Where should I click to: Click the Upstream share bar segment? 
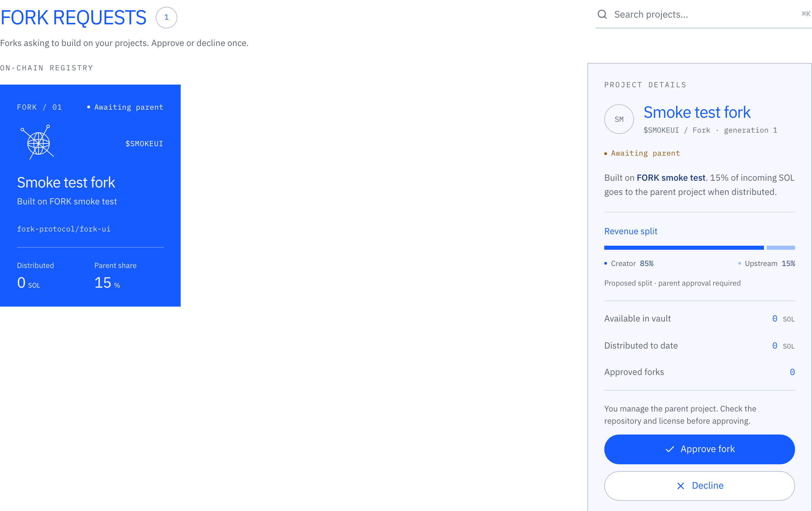[781, 248]
